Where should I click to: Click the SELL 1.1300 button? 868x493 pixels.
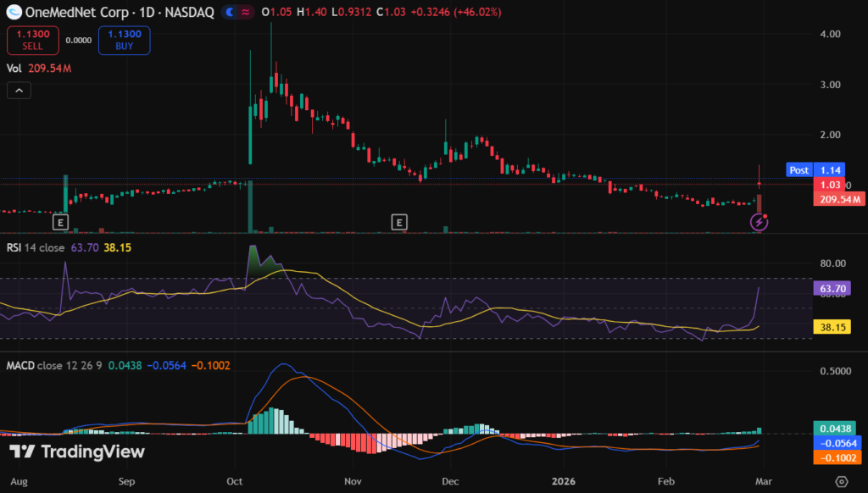[x=32, y=40]
